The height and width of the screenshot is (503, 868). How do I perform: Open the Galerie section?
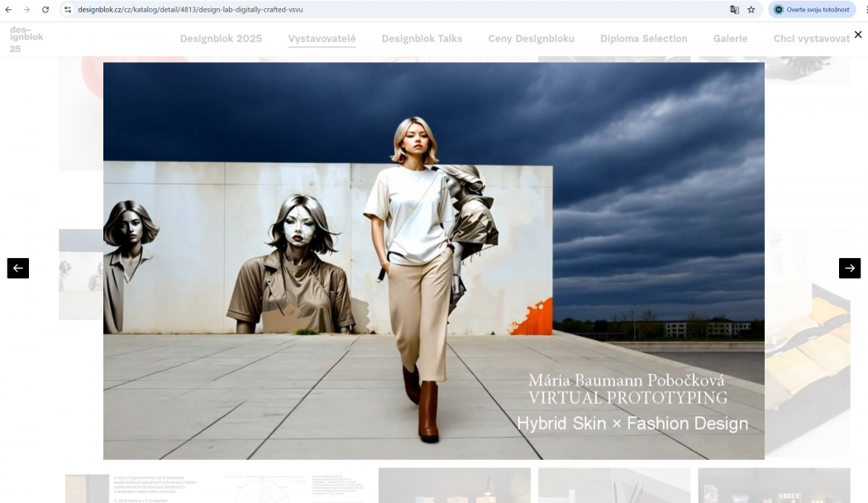[x=730, y=39]
